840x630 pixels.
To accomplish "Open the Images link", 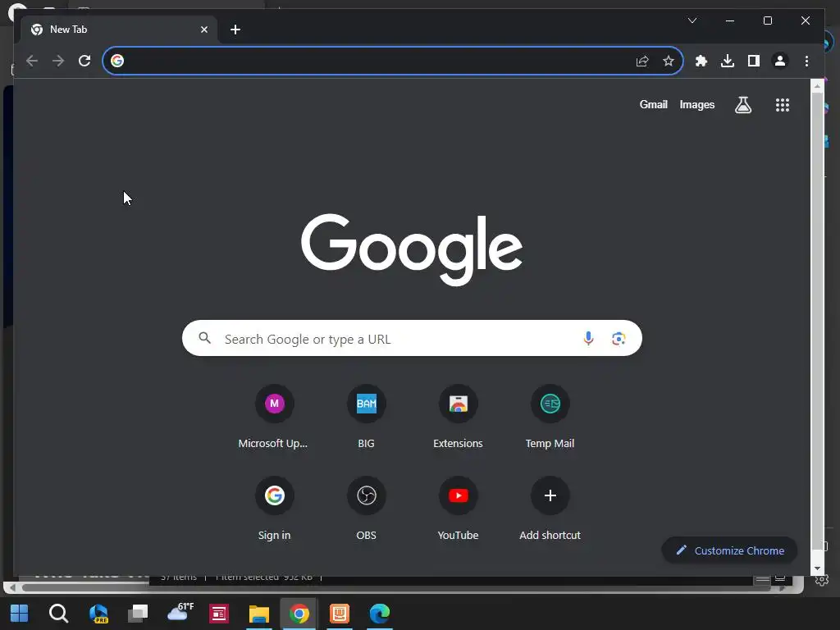I will tap(697, 104).
